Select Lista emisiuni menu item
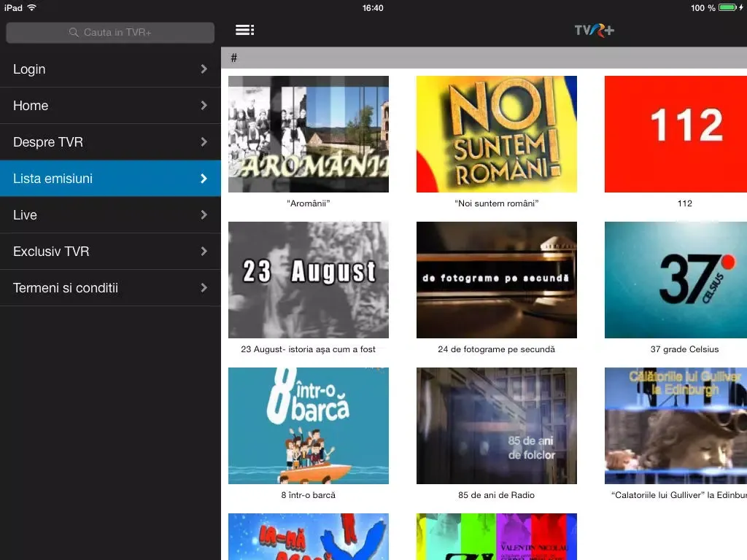 pos(111,179)
